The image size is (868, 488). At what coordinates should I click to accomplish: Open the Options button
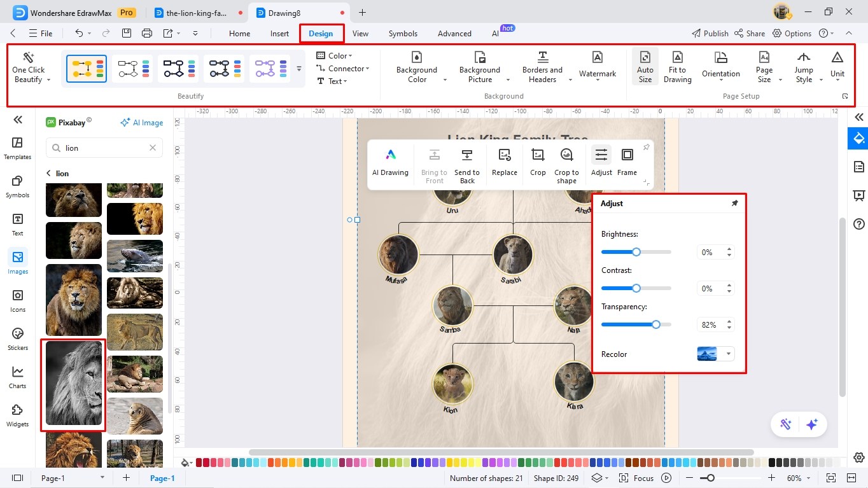pos(792,33)
